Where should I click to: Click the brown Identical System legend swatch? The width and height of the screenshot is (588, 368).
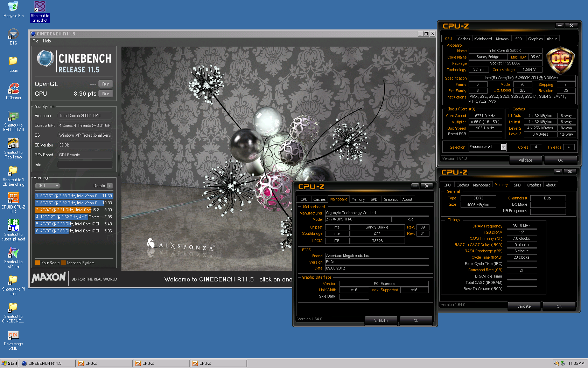63,263
